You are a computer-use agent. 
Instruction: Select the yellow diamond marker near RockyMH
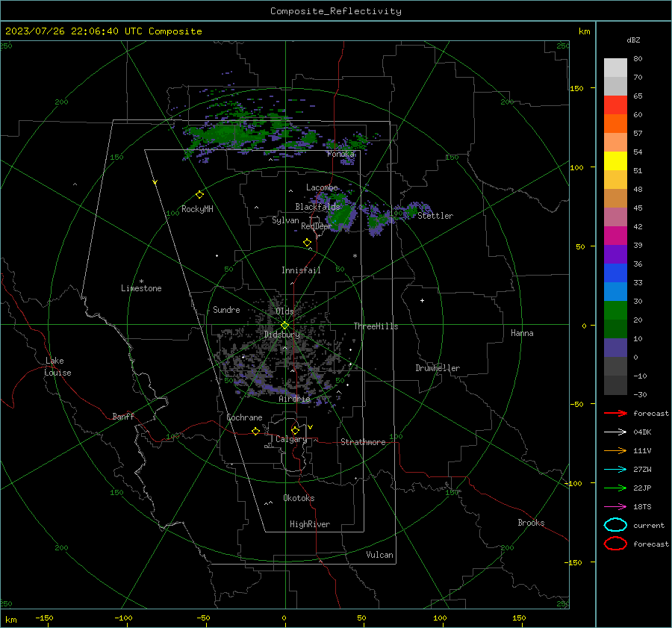[199, 195]
